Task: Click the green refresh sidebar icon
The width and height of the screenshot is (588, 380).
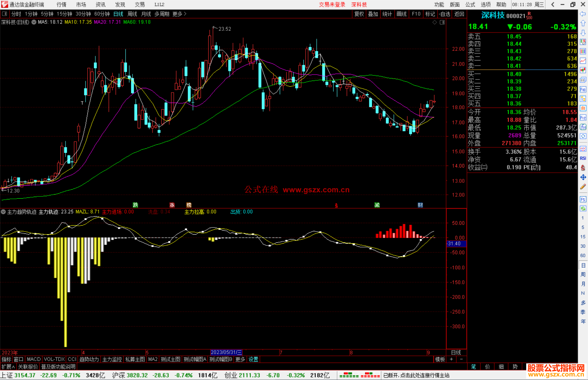Action: 583,209
